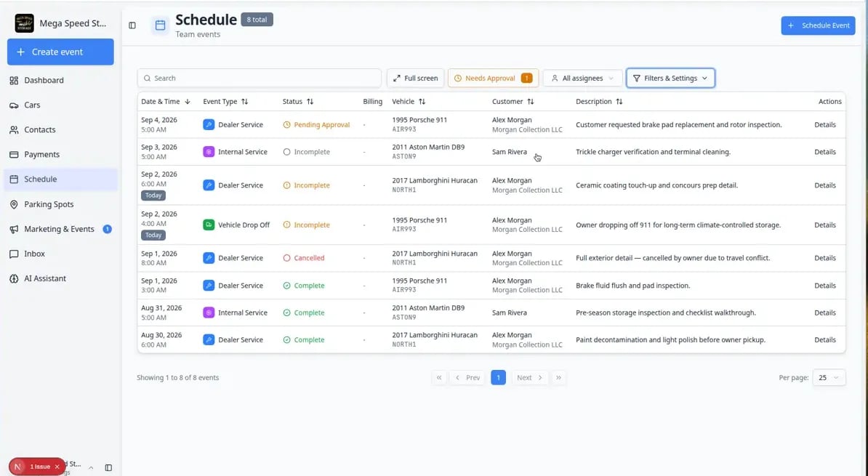868x476 pixels.
Task: Sort by Customer column
Action: (513, 101)
